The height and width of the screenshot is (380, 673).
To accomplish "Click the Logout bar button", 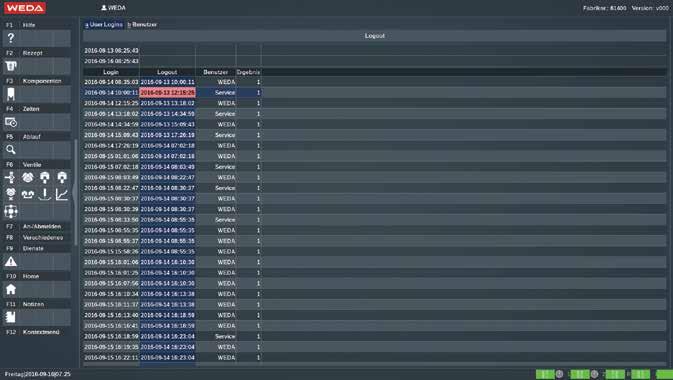I will (x=374, y=36).
